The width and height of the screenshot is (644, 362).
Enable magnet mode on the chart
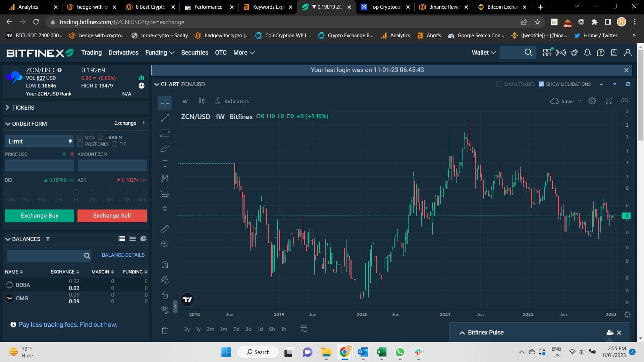pyautogui.click(x=165, y=264)
